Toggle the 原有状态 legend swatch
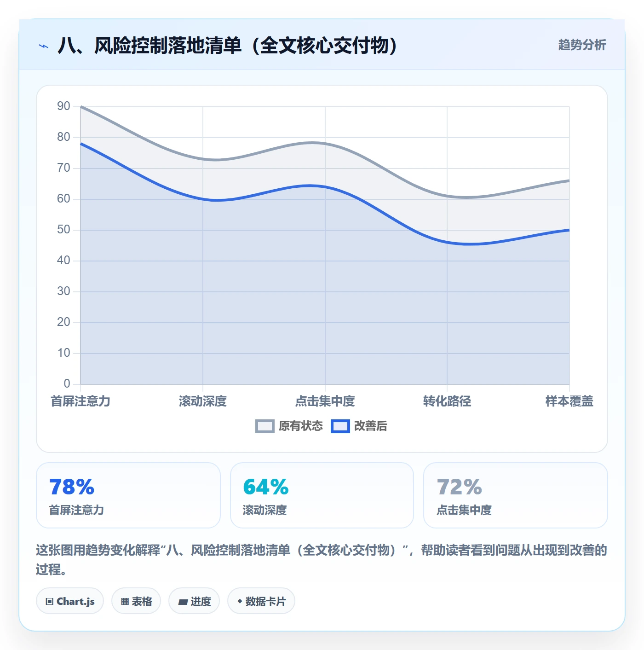Image resolution: width=644 pixels, height=650 pixels. (x=264, y=426)
